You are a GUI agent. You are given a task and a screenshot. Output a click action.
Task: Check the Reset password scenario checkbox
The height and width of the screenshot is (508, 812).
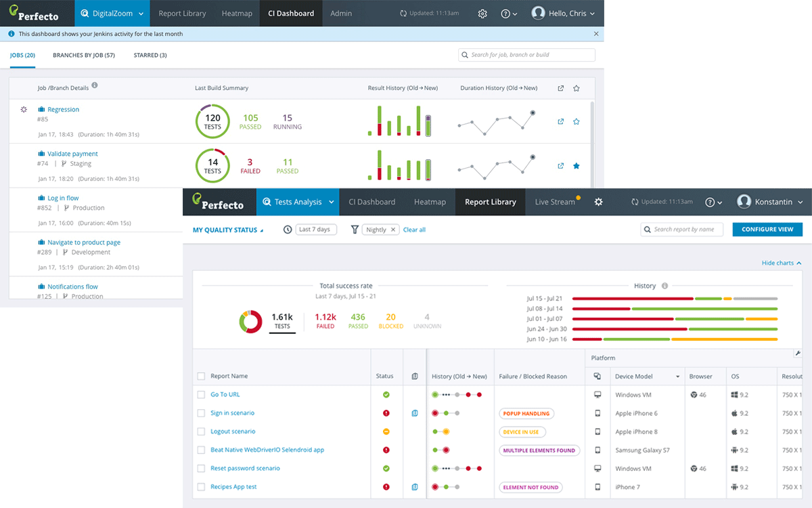click(x=201, y=469)
